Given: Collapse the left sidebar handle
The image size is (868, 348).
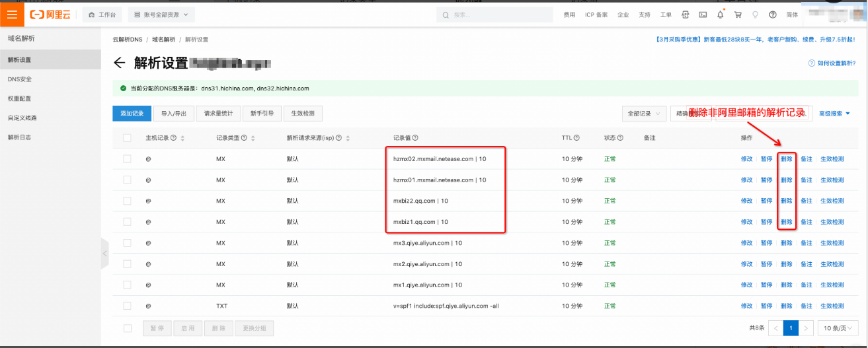Looking at the screenshot, I should pyautogui.click(x=104, y=253).
